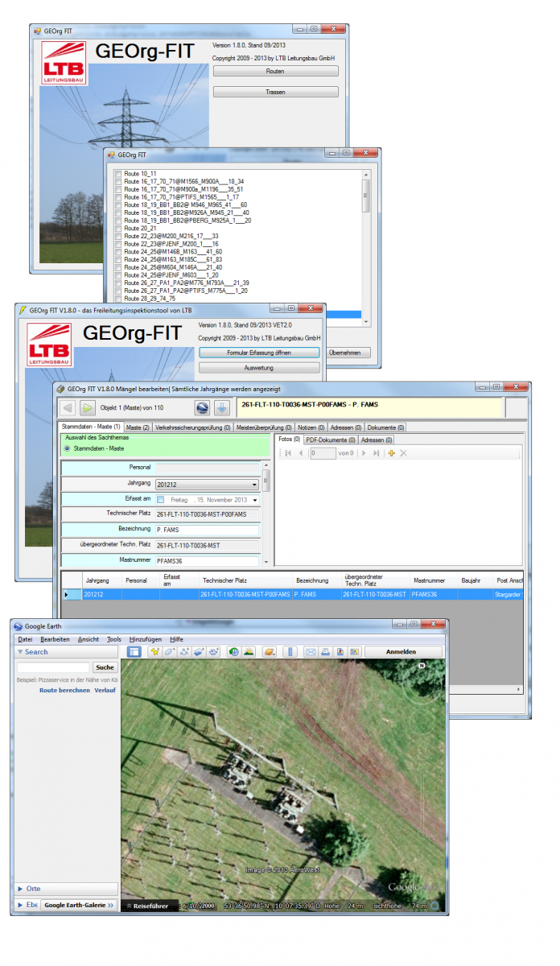Click Route berechnen link
Viewport: 560px width, 966px height.
click(x=64, y=691)
